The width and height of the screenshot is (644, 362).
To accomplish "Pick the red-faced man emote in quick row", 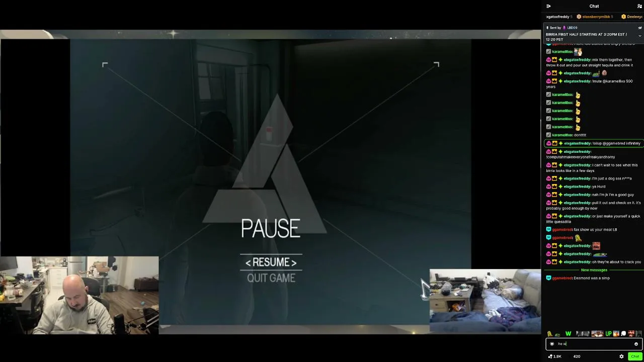I will (631, 334).
